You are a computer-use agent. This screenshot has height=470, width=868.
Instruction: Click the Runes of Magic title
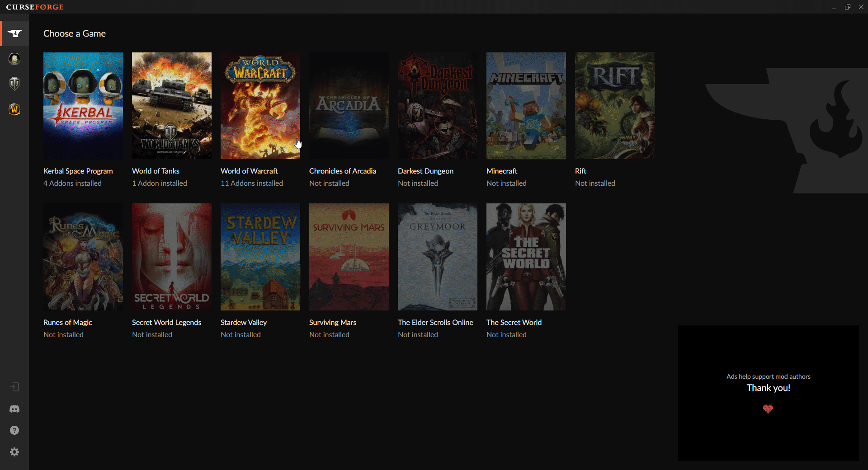(68, 323)
